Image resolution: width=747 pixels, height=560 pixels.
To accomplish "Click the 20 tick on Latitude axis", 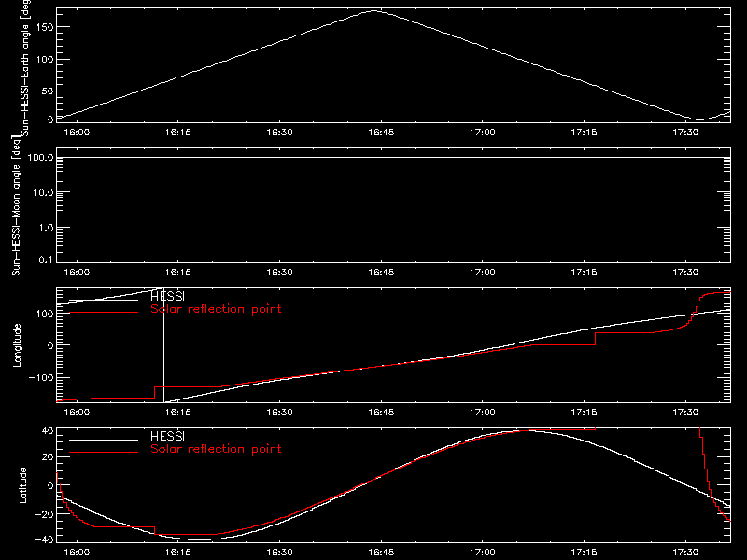I will click(48, 457).
